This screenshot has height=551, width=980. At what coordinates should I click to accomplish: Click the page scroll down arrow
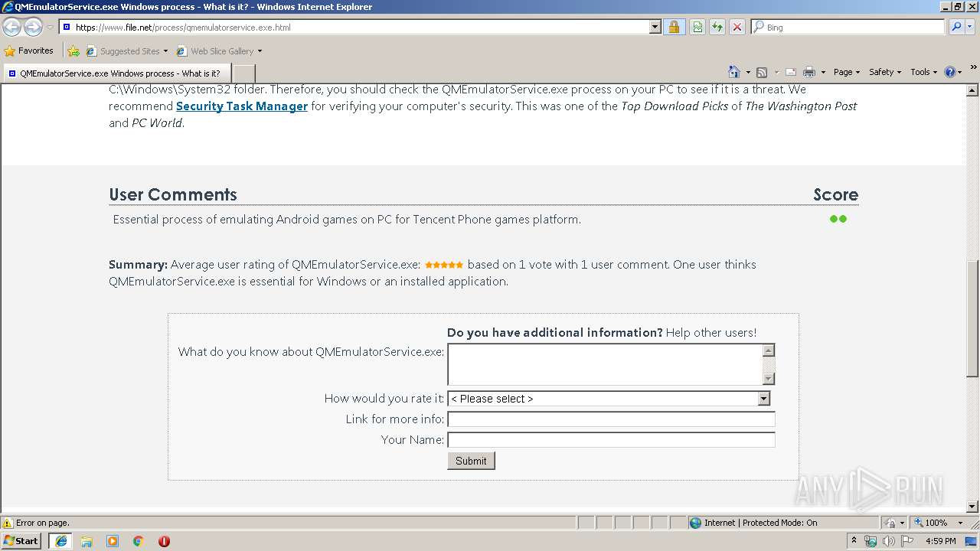972,507
